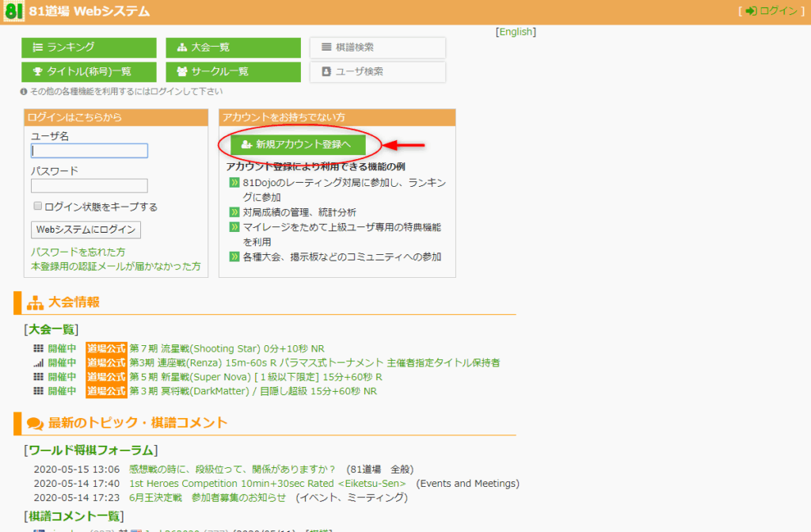
Task: Click the 大会情報 sitemap heading icon
Action: pos(35,303)
